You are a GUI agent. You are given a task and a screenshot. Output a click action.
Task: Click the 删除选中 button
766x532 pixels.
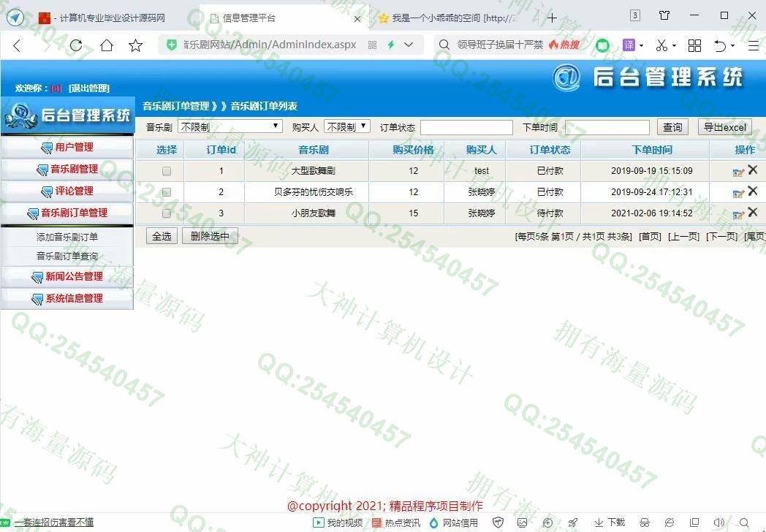210,236
